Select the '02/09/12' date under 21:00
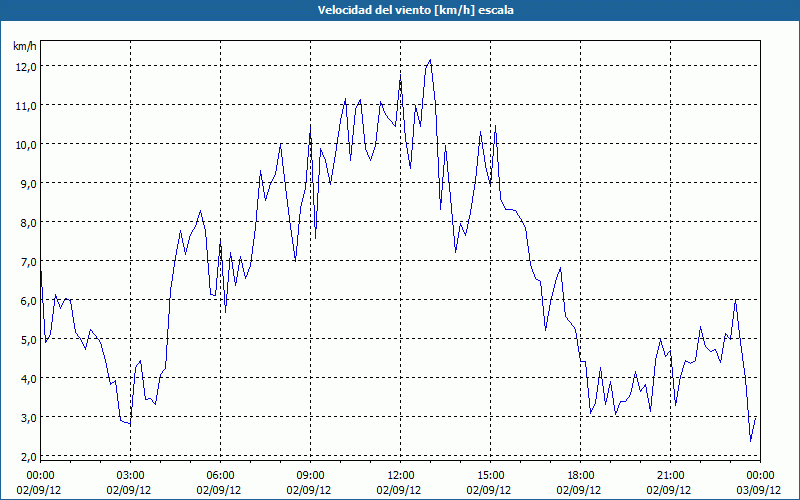The height and width of the screenshot is (500, 800). pyautogui.click(x=670, y=490)
